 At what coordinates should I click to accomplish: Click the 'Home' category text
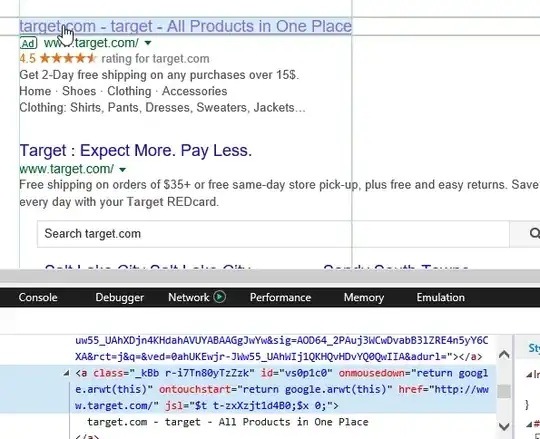[x=35, y=91]
